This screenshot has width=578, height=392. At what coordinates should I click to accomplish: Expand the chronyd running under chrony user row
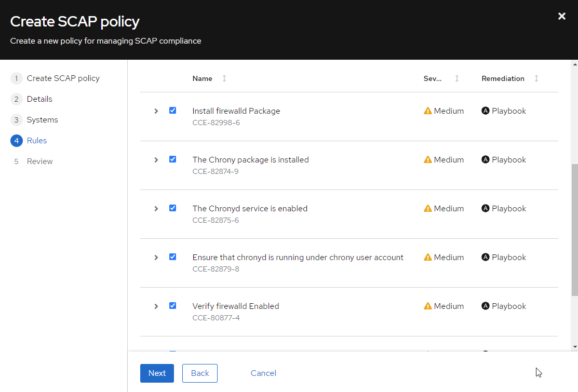(x=156, y=258)
